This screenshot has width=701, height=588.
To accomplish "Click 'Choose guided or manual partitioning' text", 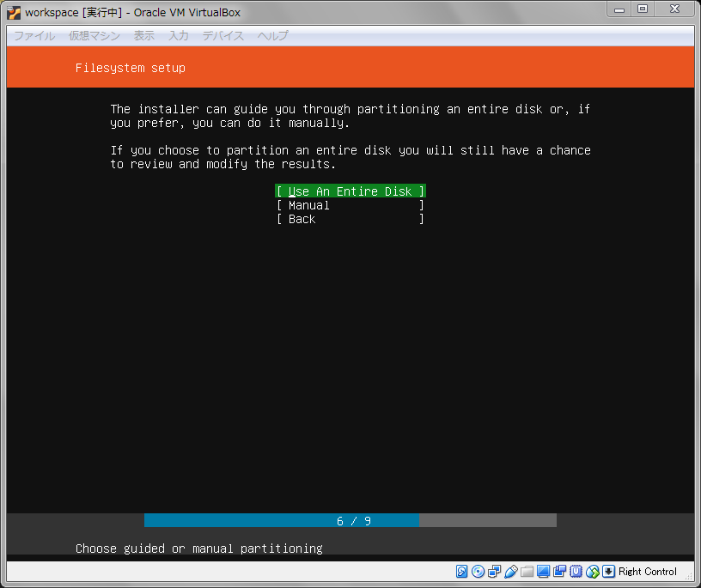I will pyautogui.click(x=199, y=549).
